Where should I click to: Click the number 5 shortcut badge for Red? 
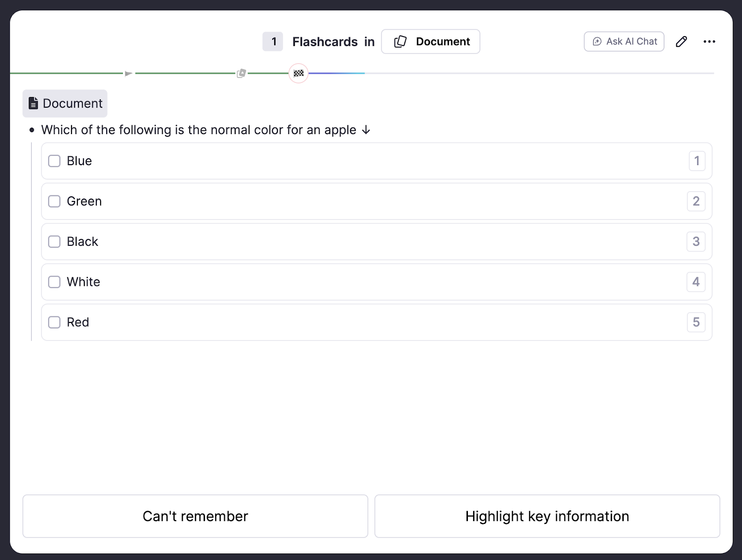[x=696, y=322]
